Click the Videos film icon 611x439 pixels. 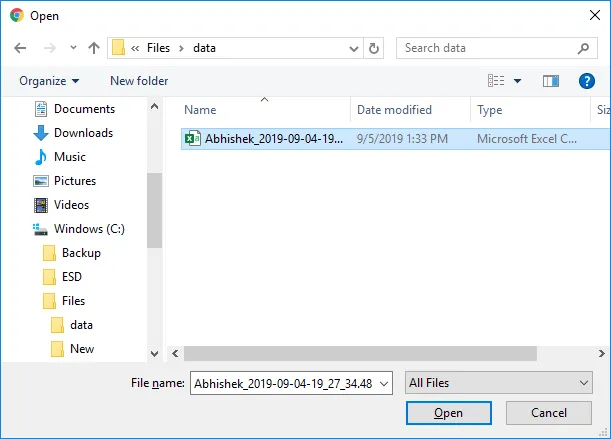click(41, 205)
